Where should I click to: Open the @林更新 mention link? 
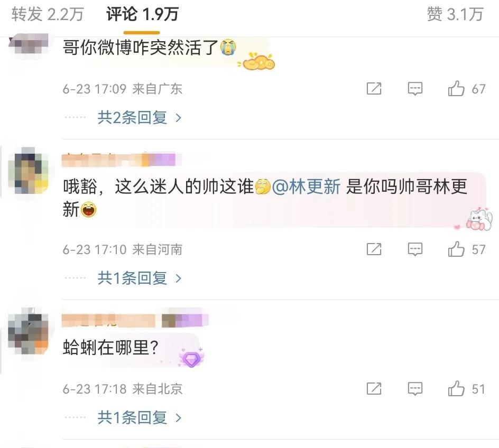coord(306,186)
